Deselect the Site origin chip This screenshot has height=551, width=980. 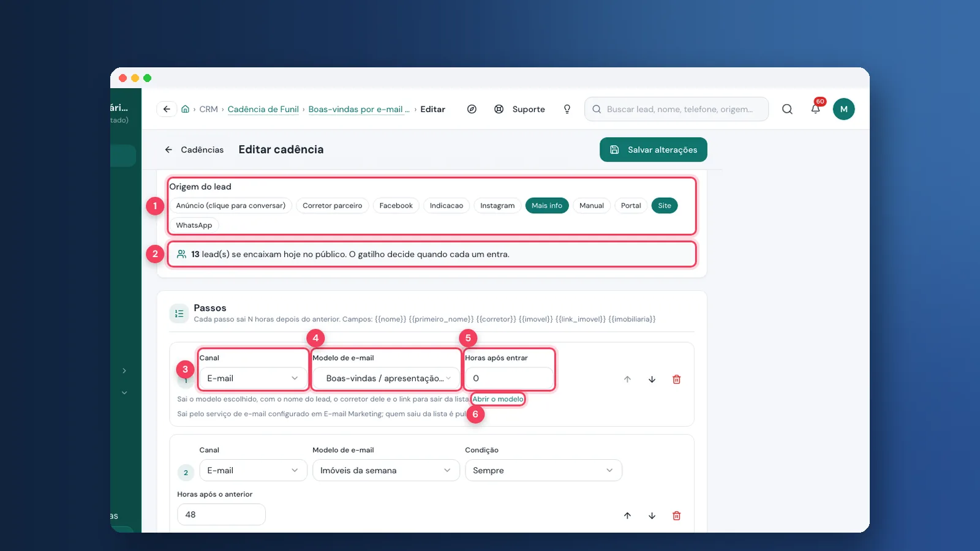665,206
